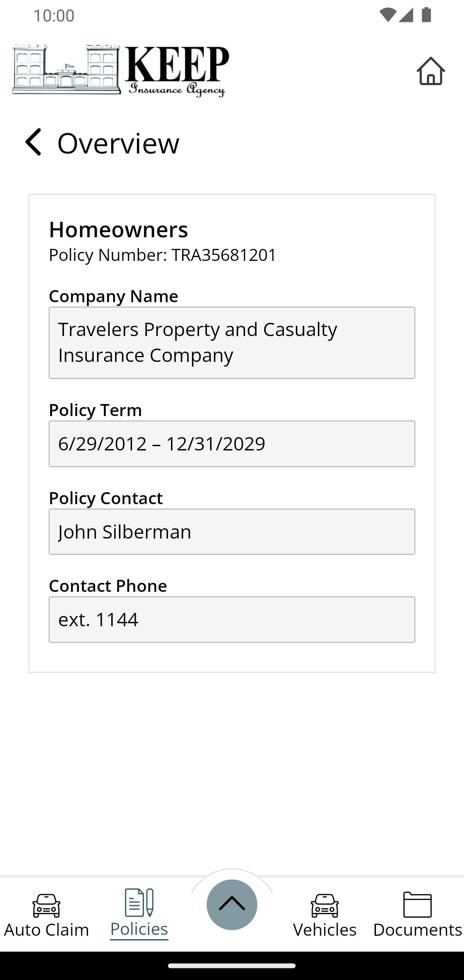Viewport: 464px width, 980px height.
Task: Open the Auto Claim car icon
Action: 46,906
